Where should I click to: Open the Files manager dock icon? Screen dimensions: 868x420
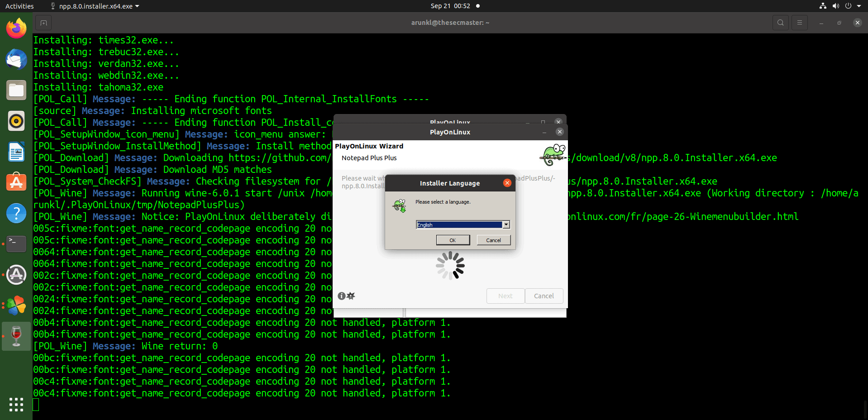coord(16,90)
